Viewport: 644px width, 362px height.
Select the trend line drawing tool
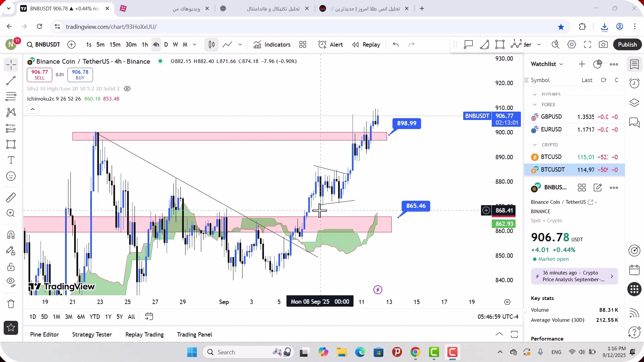point(11,80)
